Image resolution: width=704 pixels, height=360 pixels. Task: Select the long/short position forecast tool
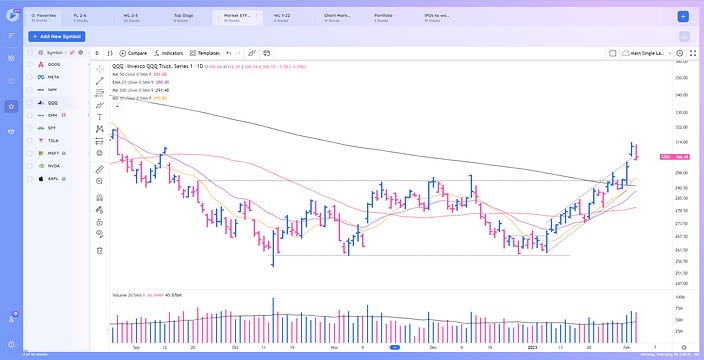(x=100, y=141)
